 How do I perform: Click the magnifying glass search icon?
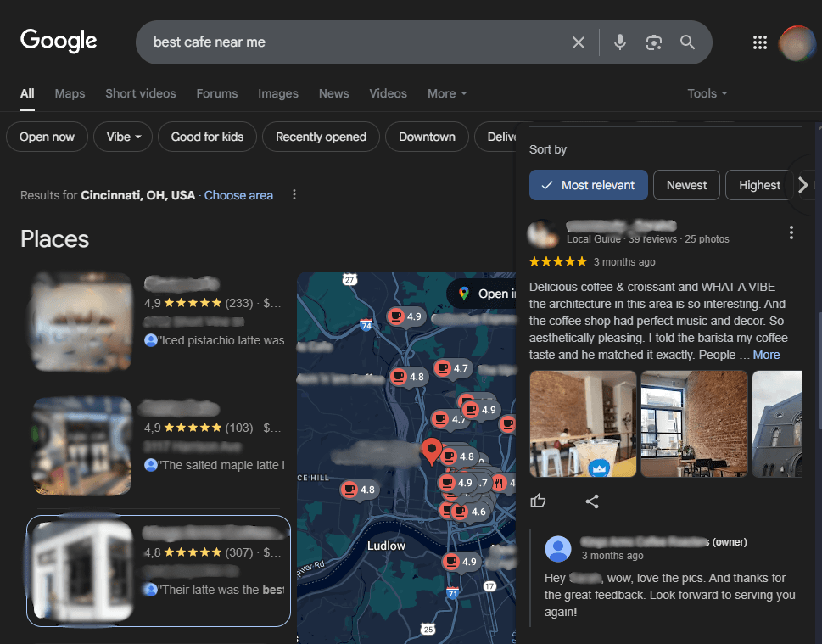point(687,42)
